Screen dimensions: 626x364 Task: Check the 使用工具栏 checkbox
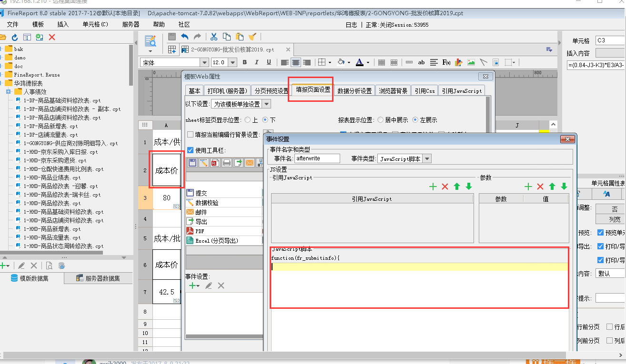pyautogui.click(x=191, y=150)
